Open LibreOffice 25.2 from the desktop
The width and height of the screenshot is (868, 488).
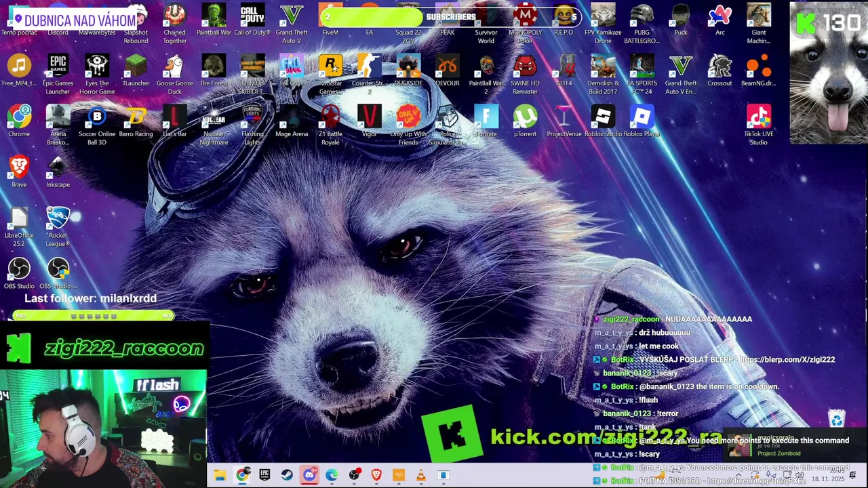tap(19, 227)
